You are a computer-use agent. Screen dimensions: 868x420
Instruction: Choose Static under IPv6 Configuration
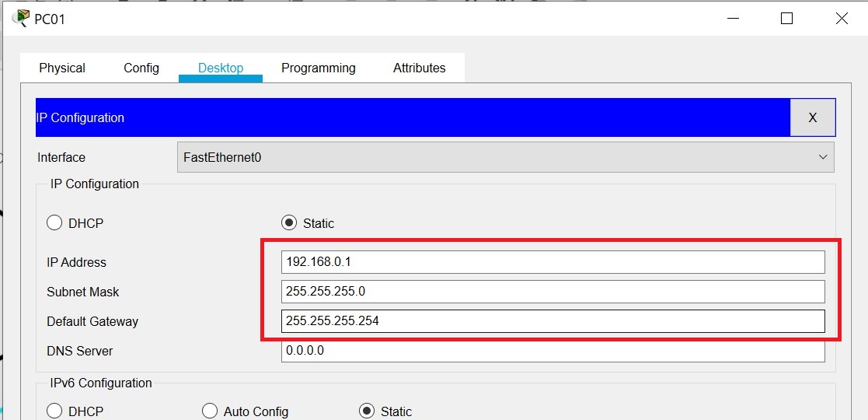tap(367, 411)
